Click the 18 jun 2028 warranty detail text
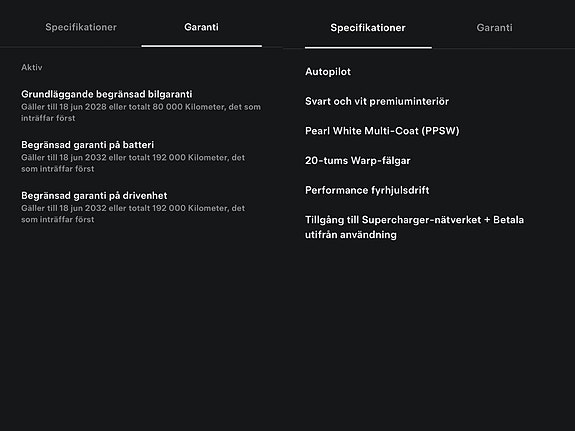 (141, 112)
